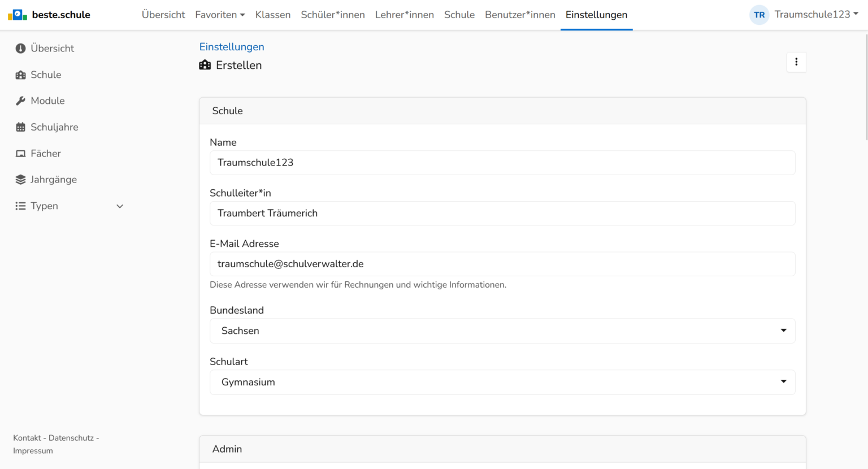The image size is (868, 469).
Task: Open the Bundesland dropdown showing Sachsen
Action: click(502, 331)
